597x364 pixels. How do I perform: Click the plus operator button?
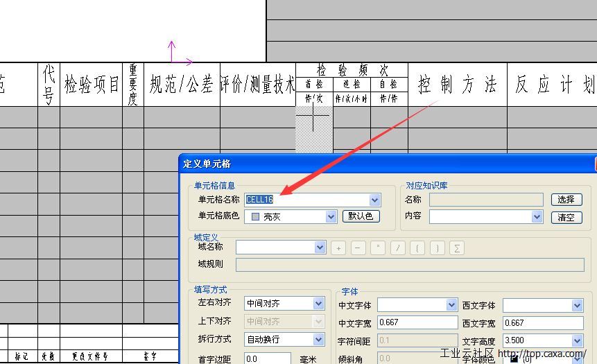pyautogui.click(x=338, y=248)
